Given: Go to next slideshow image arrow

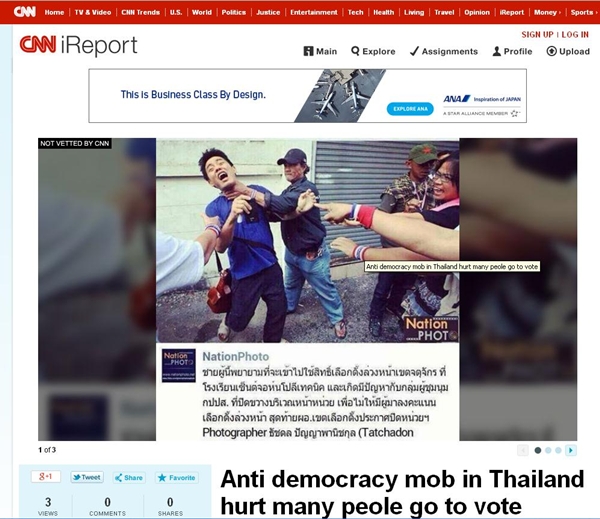Looking at the screenshot, I should pos(571,450).
